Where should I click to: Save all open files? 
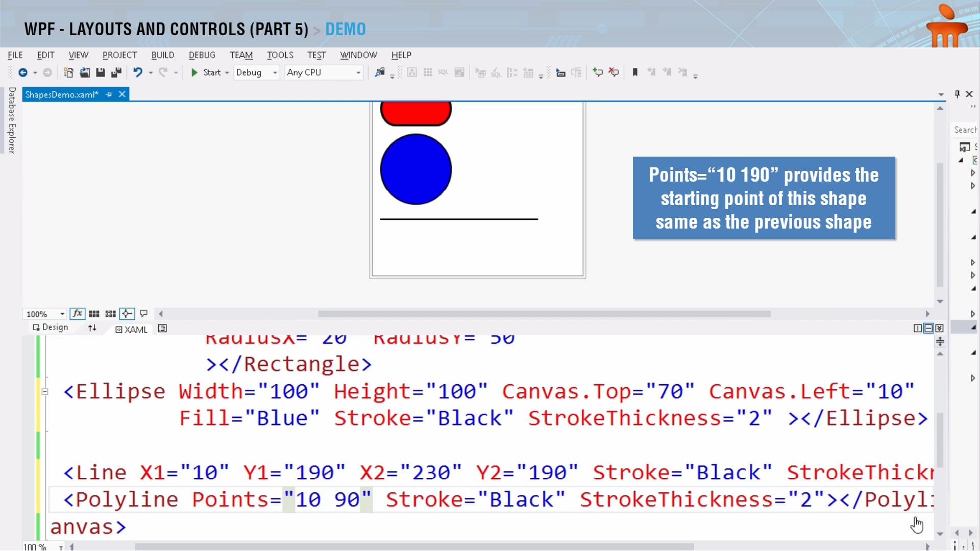pyautogui.click(x=116, y=72)
